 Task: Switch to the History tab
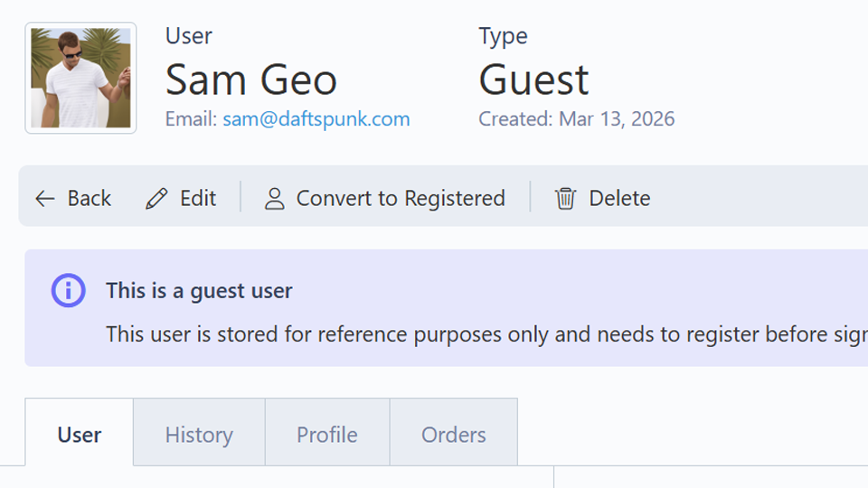pyautogui.click(x=199, y=435)
